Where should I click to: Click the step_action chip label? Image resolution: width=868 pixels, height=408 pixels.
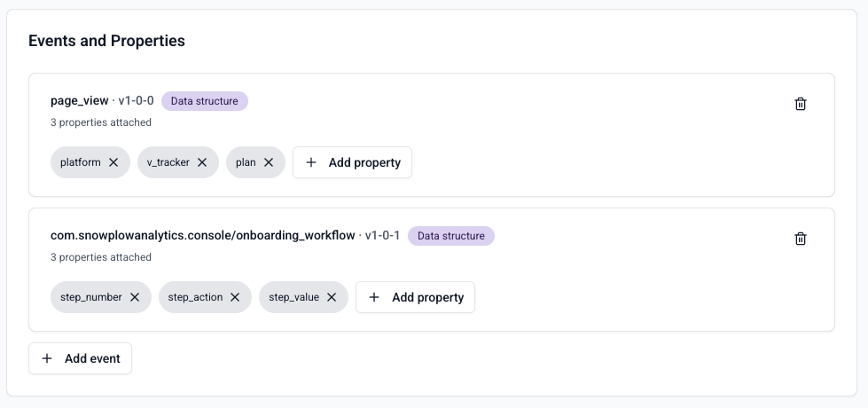(x=195, y=297)
